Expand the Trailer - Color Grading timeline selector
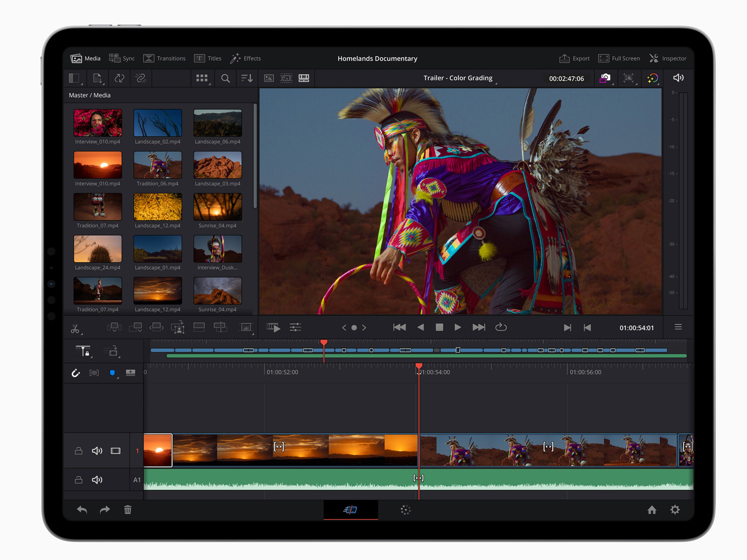This screenshot has width=747, height=560. coord(458,78)
